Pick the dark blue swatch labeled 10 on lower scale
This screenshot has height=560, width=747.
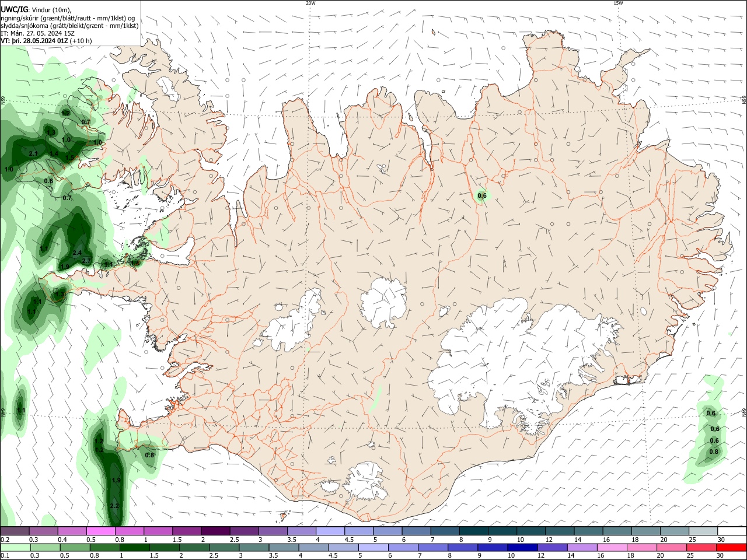point(522,547)
